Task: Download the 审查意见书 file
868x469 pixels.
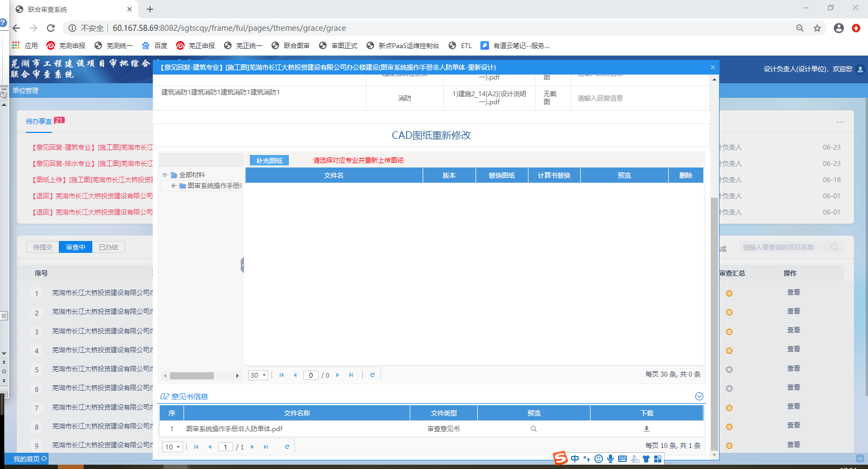Action: [x=646, y=429]
